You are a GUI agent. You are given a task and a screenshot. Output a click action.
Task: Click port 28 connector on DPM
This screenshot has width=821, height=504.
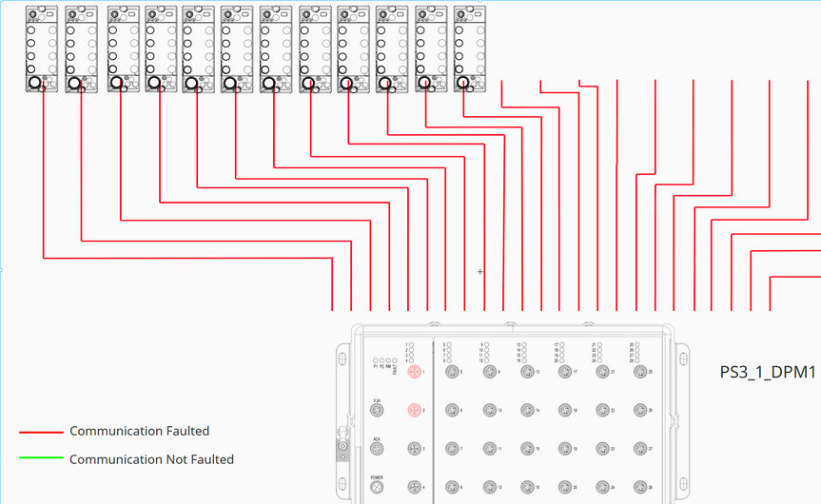pyautogui.click(x=638, y=487)
